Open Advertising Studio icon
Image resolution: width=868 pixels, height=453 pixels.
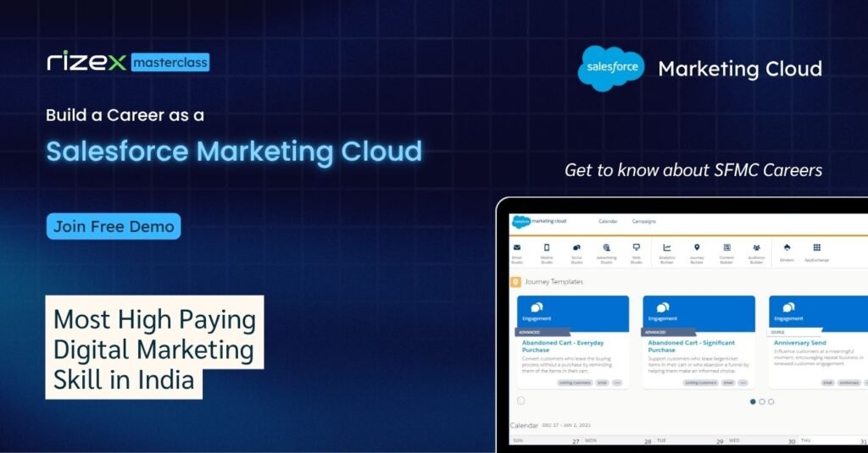(606, 248)
